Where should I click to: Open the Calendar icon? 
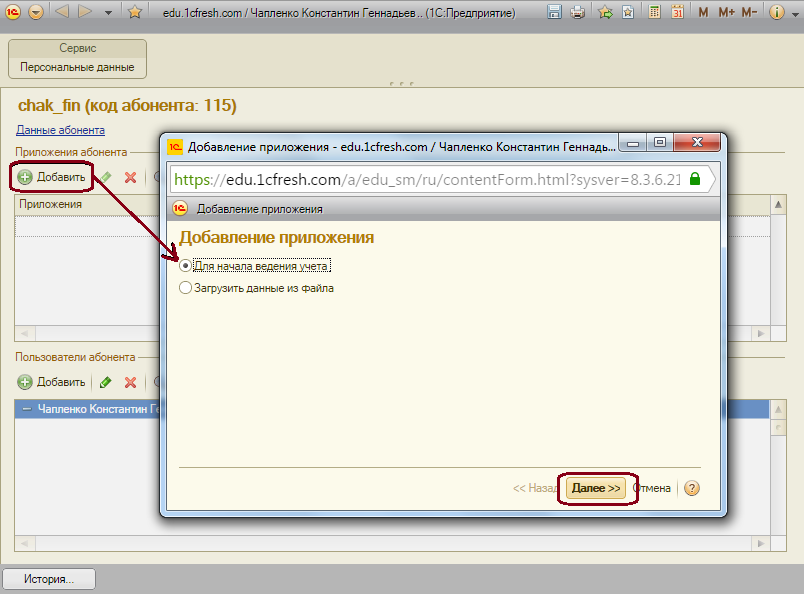coord(677,11)
